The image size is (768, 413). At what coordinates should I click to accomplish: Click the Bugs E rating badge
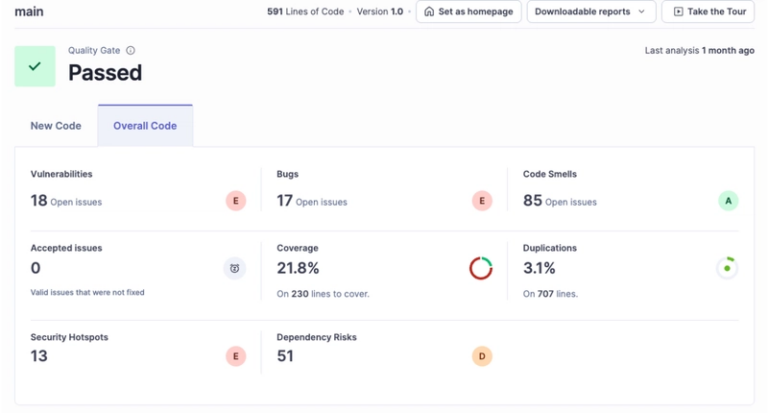[x=482, y=201]
